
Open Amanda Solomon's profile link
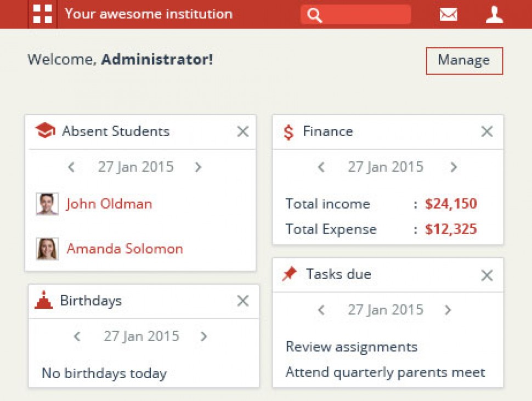pos(125,248)
